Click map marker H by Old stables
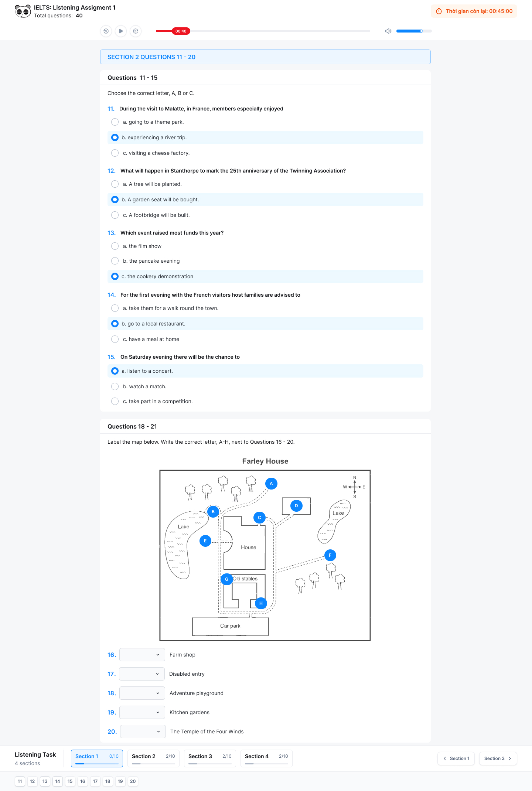This screenshot has width=532, height=791. (x=261, y=603)
